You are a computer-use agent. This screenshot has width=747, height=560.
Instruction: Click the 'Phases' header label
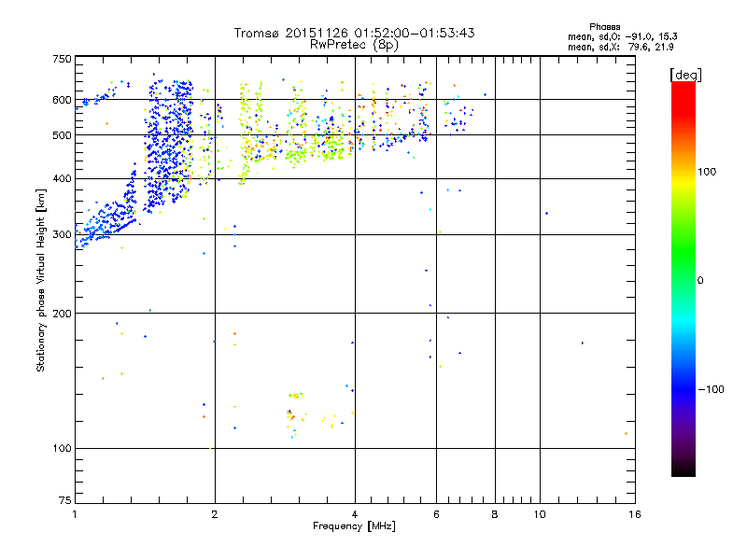point(604,27)
